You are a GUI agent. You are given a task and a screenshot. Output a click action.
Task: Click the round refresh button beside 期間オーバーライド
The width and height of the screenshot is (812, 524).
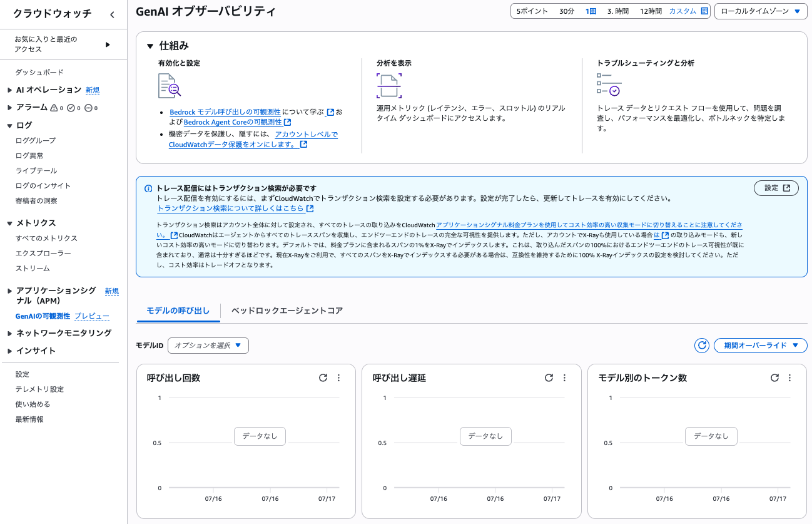702,346
